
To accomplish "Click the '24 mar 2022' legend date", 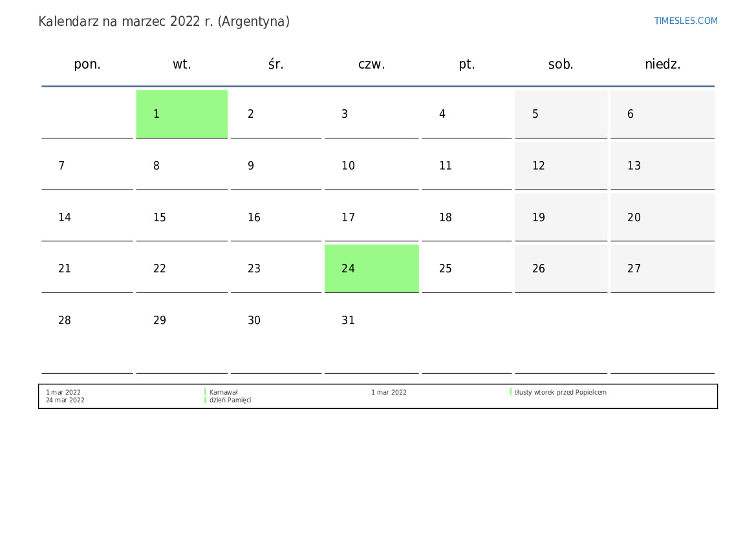I will (65, 400).
